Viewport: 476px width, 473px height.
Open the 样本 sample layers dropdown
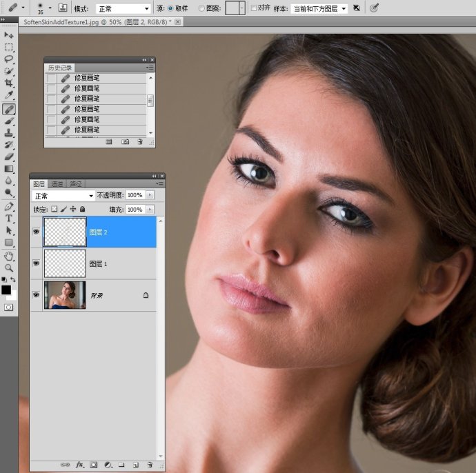[319, 8]
